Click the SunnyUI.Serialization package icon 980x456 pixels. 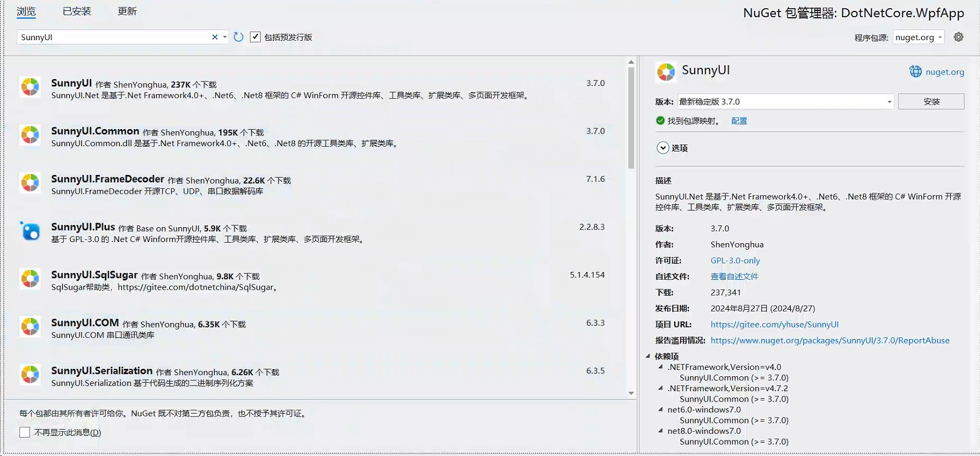tap(30, 375)
